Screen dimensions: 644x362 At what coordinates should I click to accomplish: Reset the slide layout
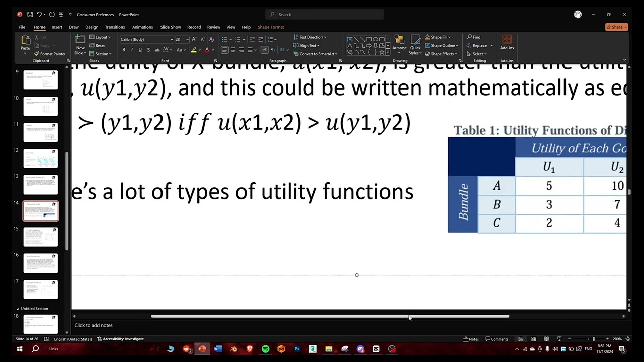[97, 45]
